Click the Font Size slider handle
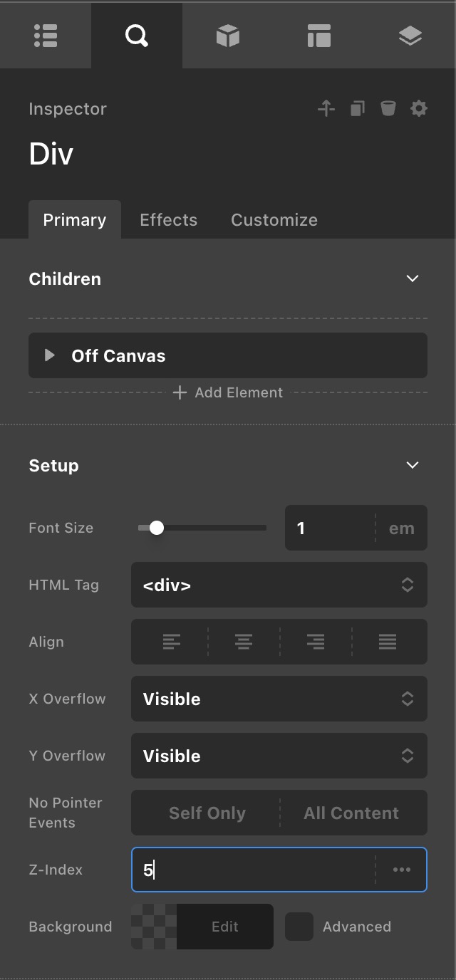The image size is (456, 980). [x=157, y=528]
